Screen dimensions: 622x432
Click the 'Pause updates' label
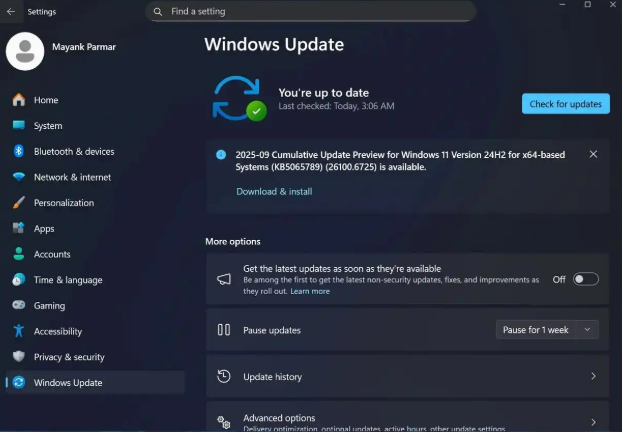(x=272, y=330)
